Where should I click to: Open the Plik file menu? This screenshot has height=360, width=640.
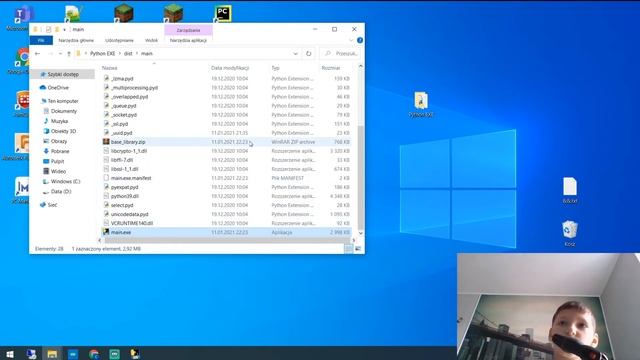click(x=41, y=40)
